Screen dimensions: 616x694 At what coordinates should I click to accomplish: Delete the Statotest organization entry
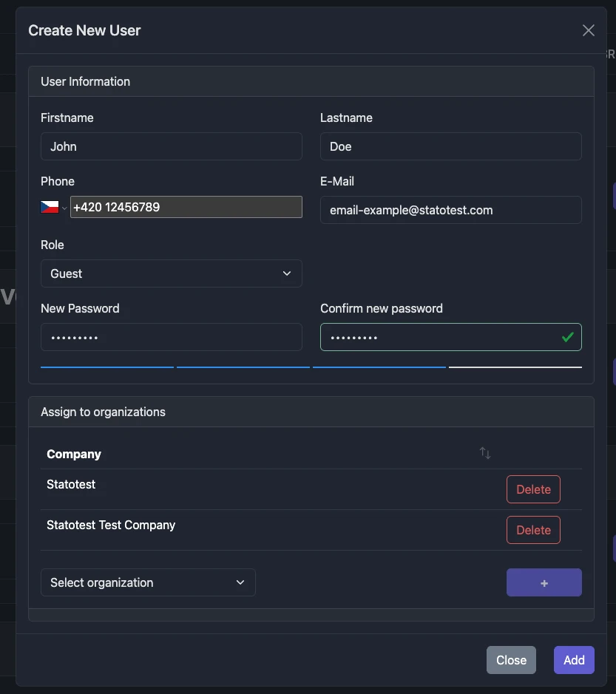point(533,489)
